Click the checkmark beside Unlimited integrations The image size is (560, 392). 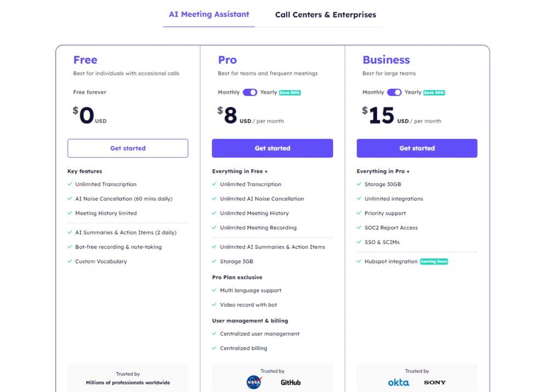[359, 199]
